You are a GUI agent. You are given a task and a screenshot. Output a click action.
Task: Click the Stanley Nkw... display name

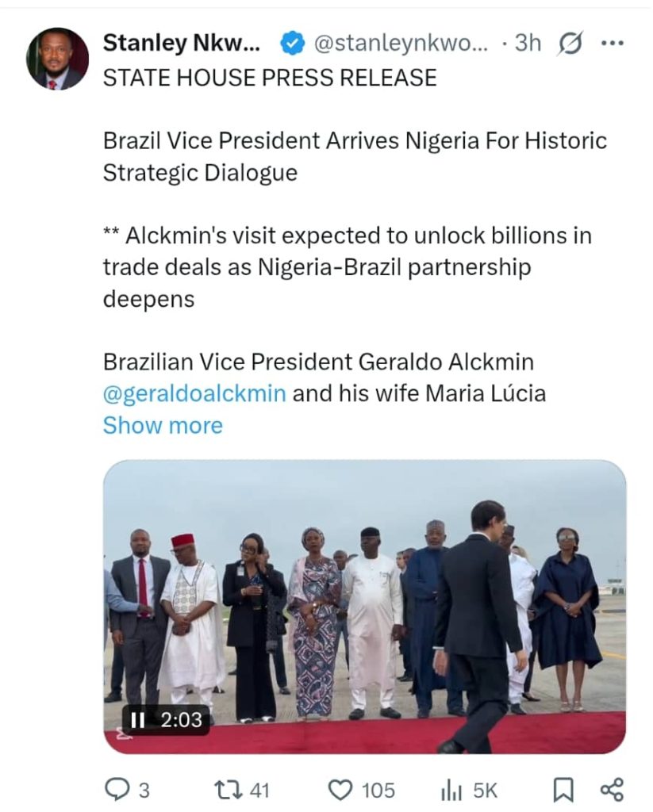pos(182,43)
